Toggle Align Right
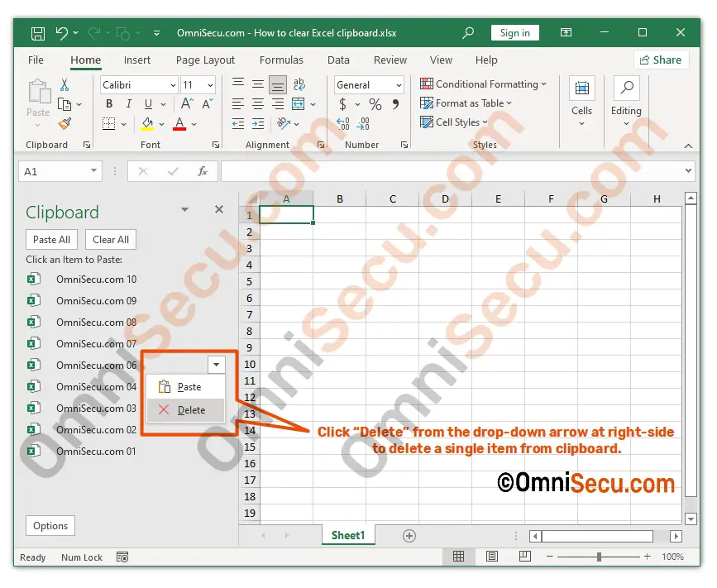Screen dimensions: 717x588 point(278,104)
